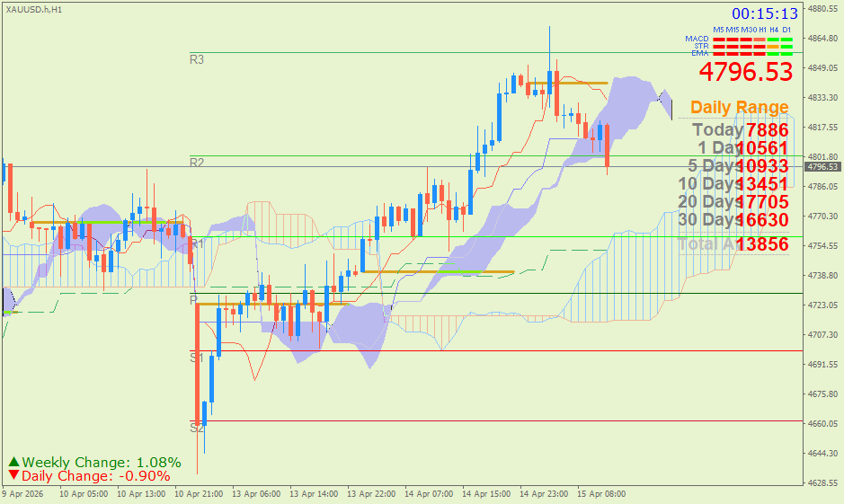Click the red EMA M30 signal bar
844x504 pixels.
pos(746,54)
